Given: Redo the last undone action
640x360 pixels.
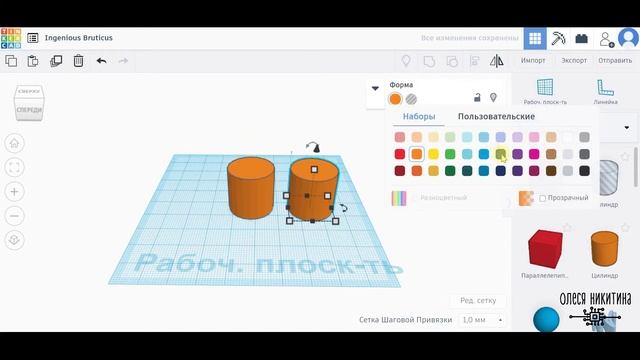Looking at the screenshot, I should pos(123,61).
